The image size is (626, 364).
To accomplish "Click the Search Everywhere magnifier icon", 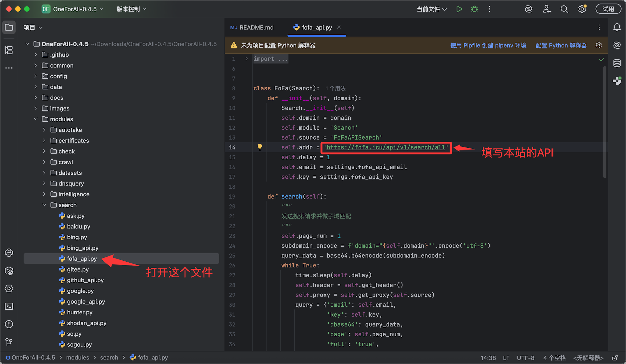I will [564, 9].
